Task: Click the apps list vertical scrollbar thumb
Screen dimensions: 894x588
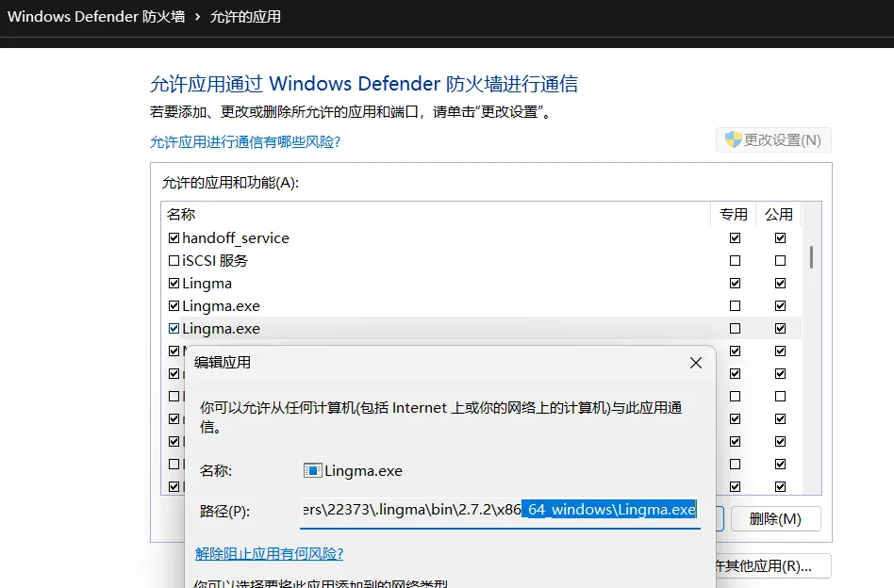Action: click(x=811, y=257)
